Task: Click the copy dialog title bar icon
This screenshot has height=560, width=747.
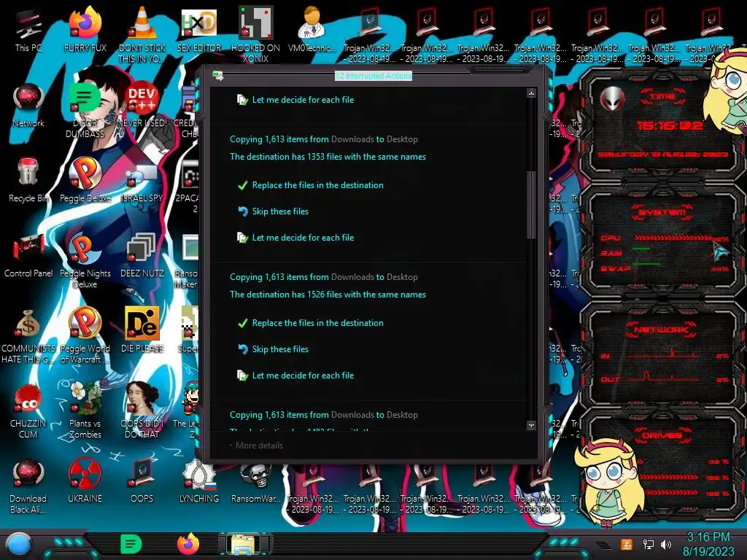Action: click(x=217, y=75)
